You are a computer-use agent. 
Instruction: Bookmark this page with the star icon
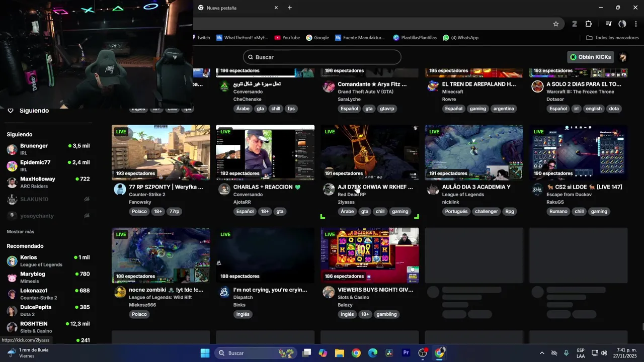click(556, 24)
